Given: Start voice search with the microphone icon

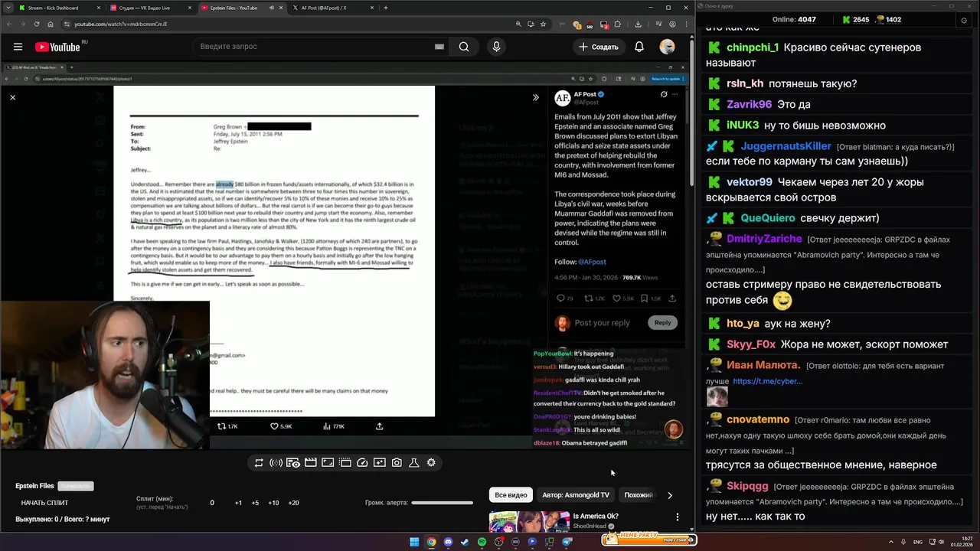Looking at the screenshot, I should 496,47.
